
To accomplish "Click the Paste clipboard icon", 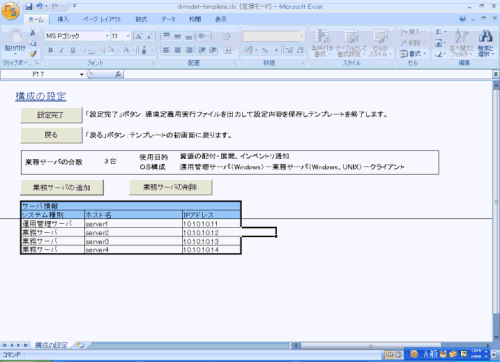I will 15,41.
